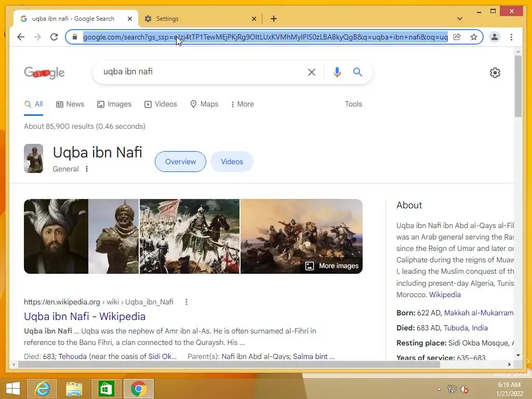
Task: Open the tab search chevron
Action: 459,19
